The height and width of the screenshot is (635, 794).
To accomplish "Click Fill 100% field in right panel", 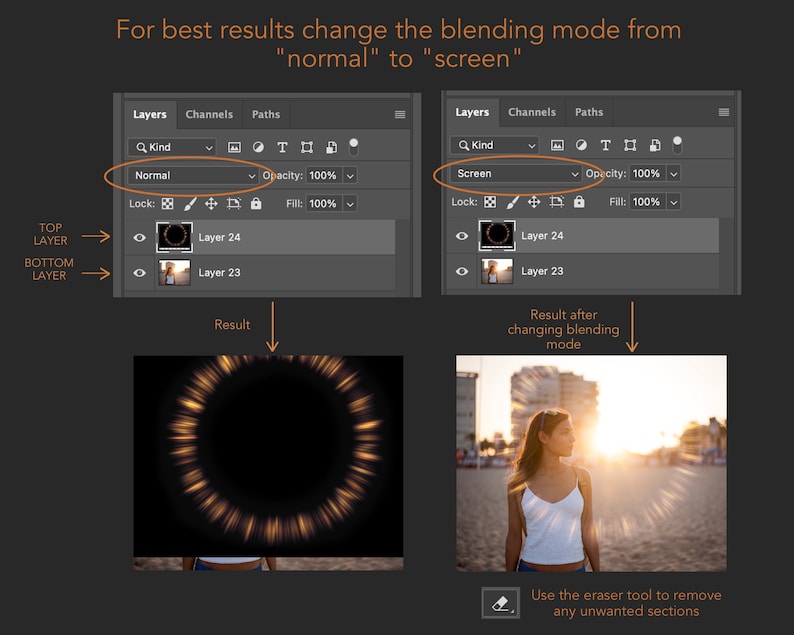I will (x=648, y=202).
